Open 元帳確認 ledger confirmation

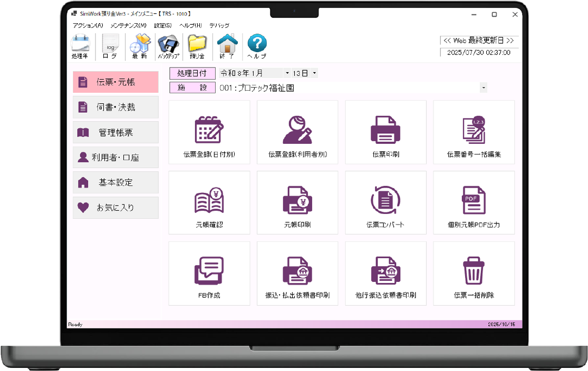(x=209, y=203)
